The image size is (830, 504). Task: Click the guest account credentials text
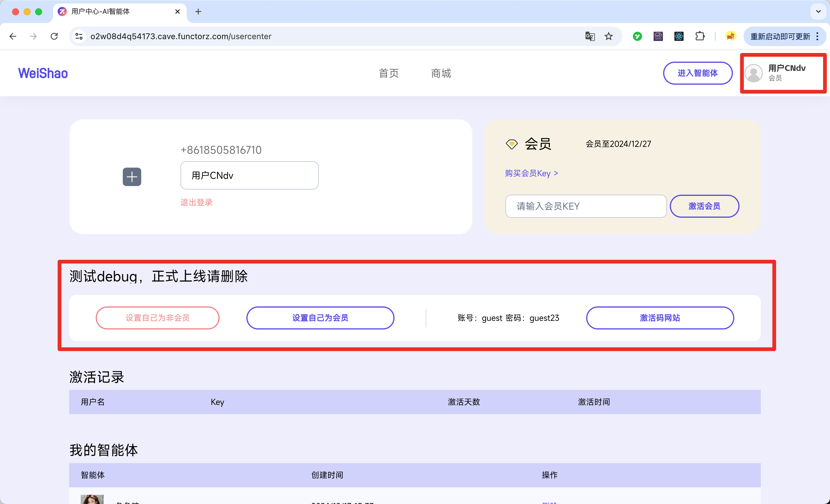point(508,318)
